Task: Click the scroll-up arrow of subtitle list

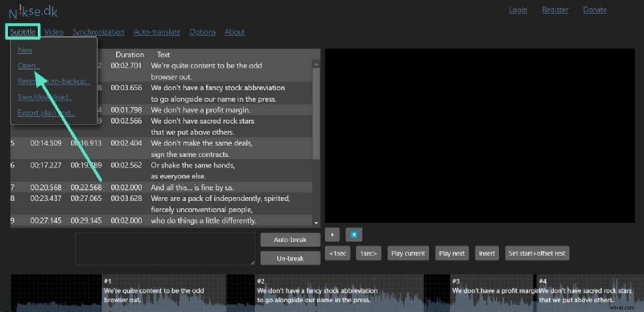Action: click(x=316, y=64)
